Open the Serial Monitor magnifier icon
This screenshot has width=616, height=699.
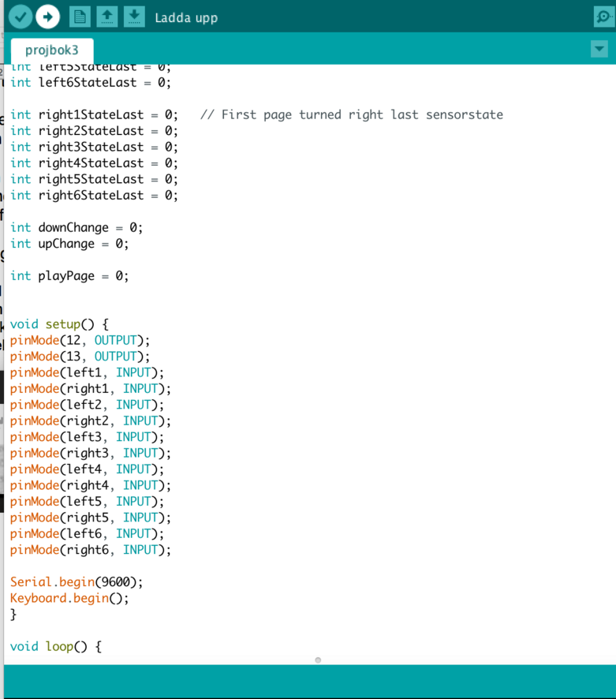coord(603,17)
